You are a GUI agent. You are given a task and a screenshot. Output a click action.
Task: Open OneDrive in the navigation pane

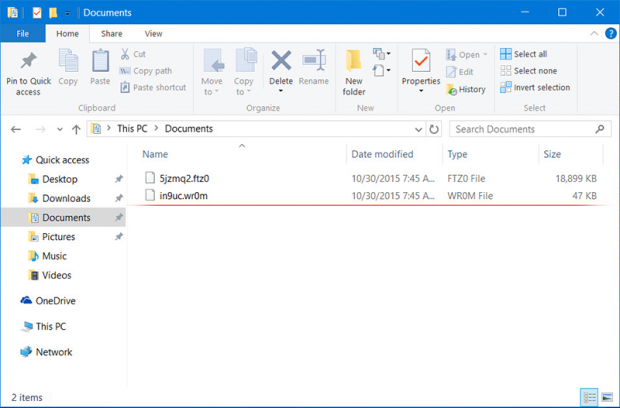pos(48,301)
